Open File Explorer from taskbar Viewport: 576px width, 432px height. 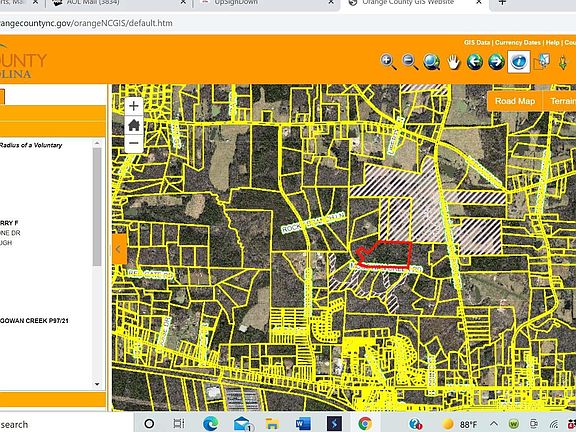(273, 424)
